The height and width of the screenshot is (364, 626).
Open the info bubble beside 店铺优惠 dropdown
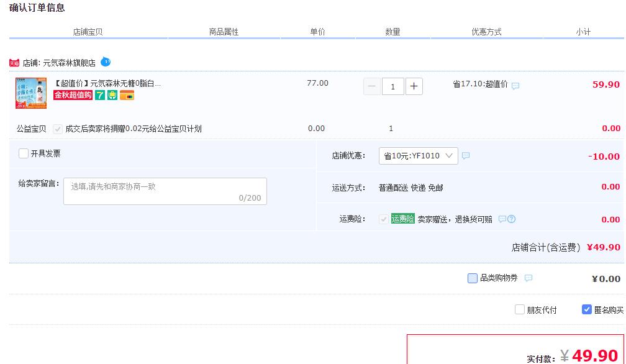coord(466,156)
